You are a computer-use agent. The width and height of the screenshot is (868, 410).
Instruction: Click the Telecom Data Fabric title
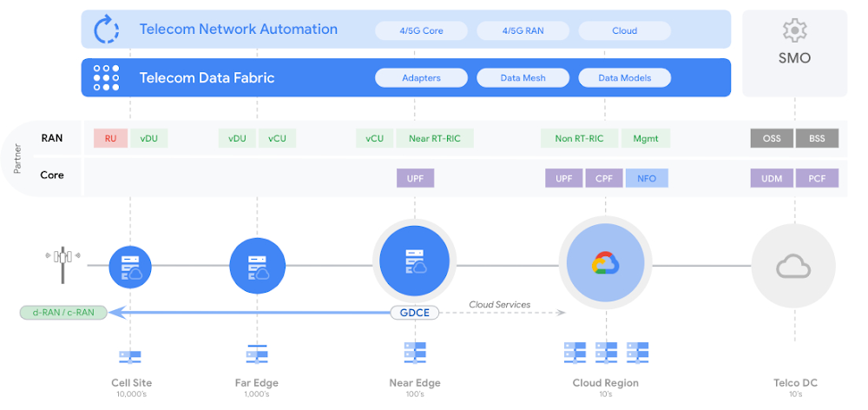point(207,77)
